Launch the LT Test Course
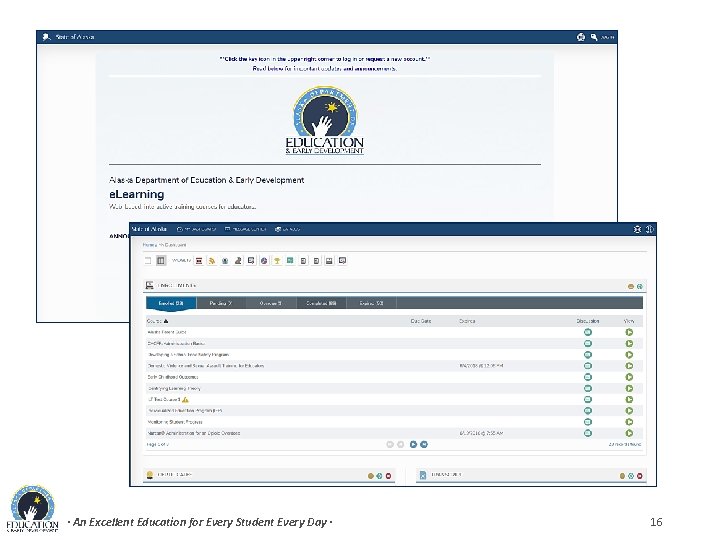The image size is (720, 540). (x=629, y=399)
